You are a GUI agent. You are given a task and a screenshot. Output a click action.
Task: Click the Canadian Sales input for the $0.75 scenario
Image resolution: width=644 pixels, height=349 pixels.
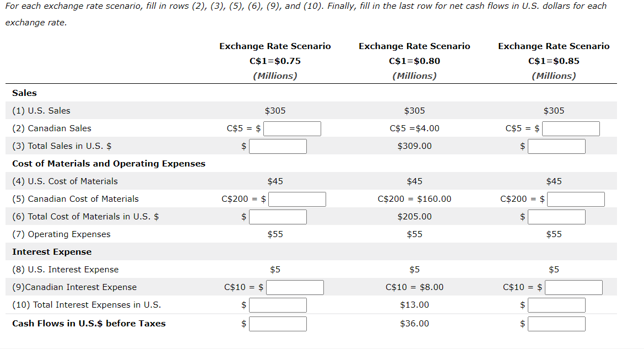(x=292, y=128)
